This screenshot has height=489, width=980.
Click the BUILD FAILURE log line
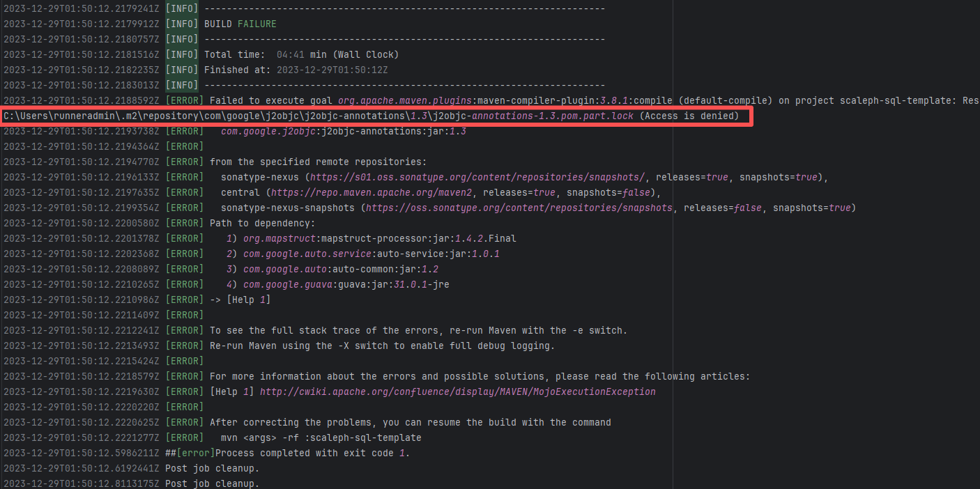click(240, 24)
